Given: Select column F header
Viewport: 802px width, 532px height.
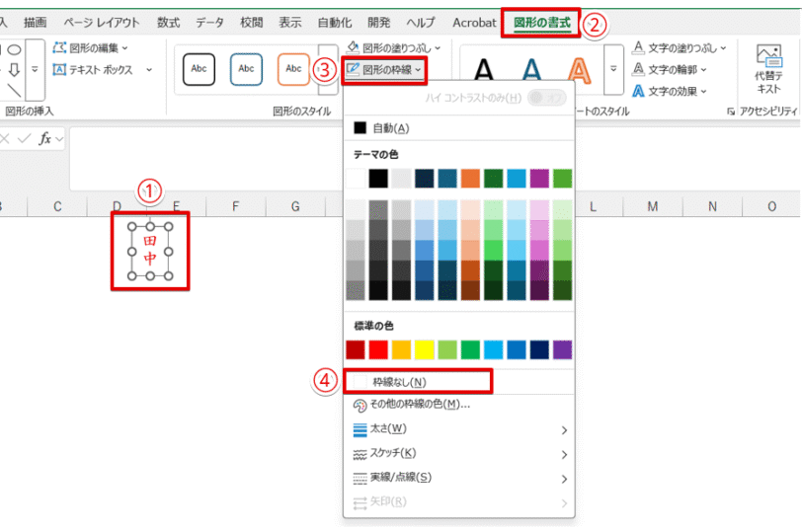Looking at the screenshot, I should coord(235,206).
